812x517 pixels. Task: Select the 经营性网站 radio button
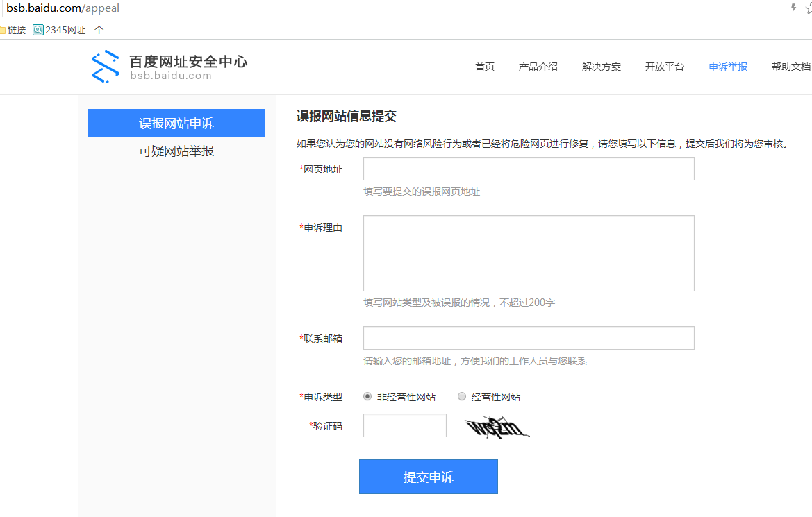tap(462, 396)
